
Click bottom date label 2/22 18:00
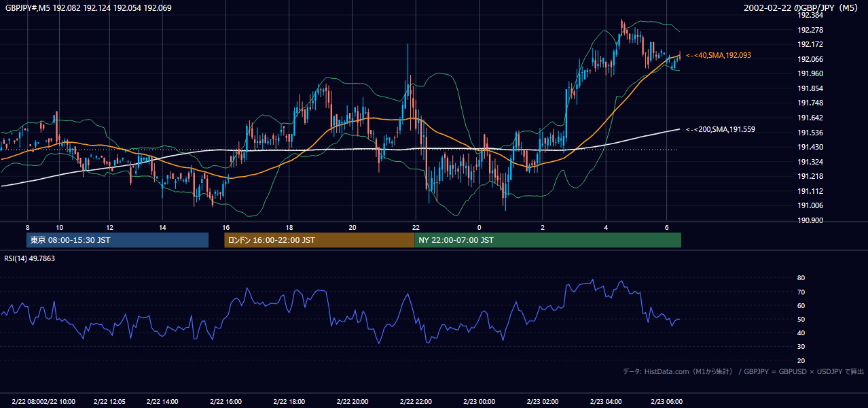pos(289,402)
